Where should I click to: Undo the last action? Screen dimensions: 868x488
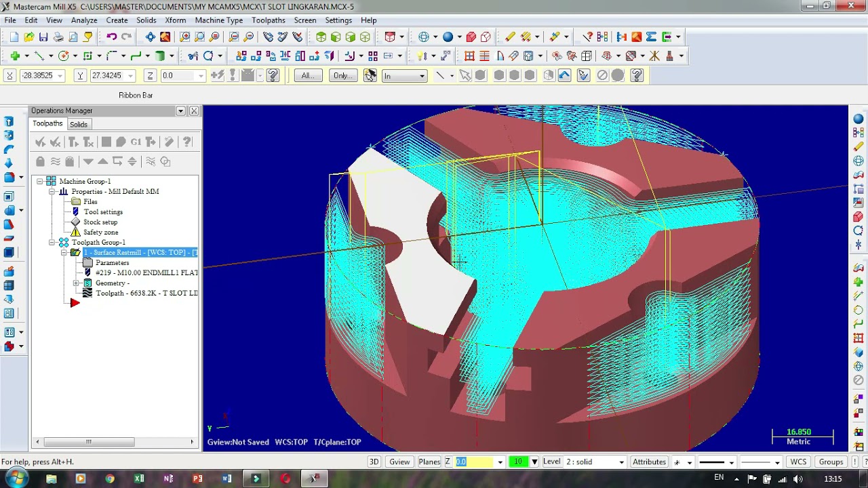pyautogui.click(x=111, y=37)
